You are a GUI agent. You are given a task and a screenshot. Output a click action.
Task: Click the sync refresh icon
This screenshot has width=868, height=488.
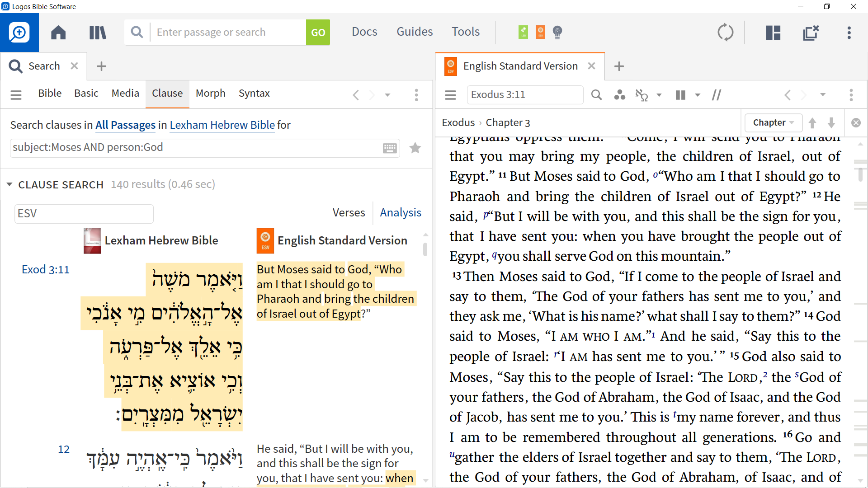click(x=726, y=32)
